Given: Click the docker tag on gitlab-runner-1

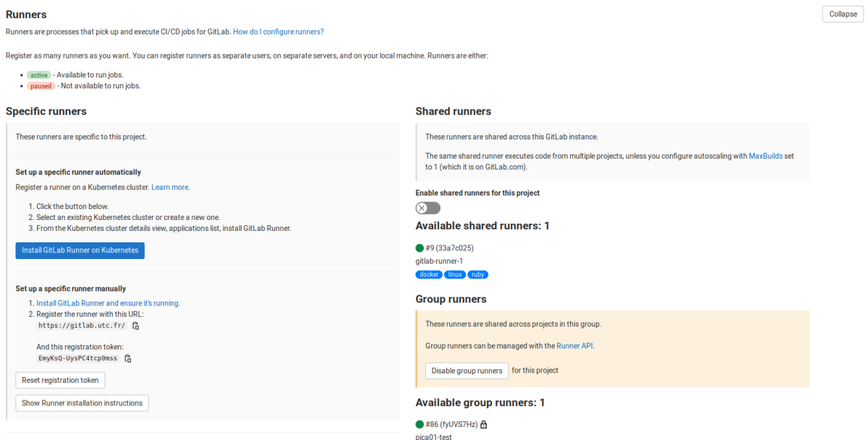Looking at the screenshot, I should pyautogui.click(x=429, y=275).
